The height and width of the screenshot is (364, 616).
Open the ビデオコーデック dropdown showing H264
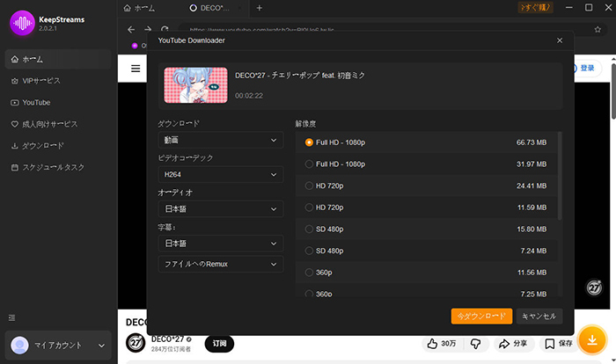tap(220, 174)
